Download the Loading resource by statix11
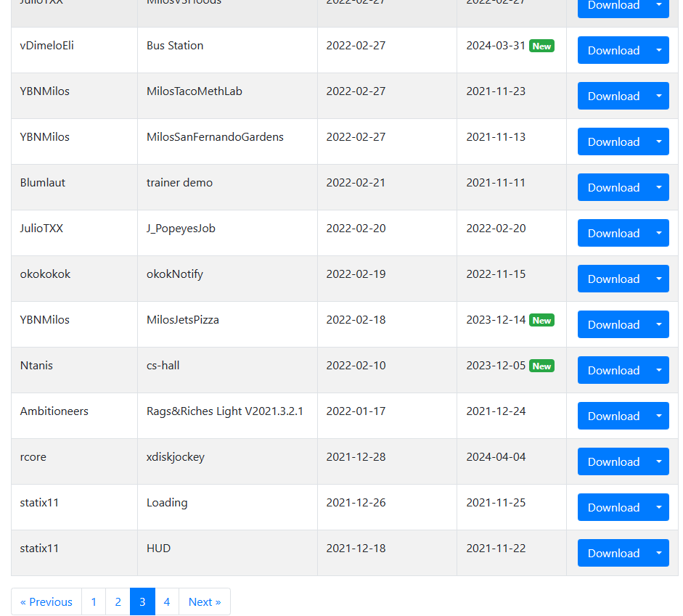The image size is (683, 616). (x=613, y=507)
